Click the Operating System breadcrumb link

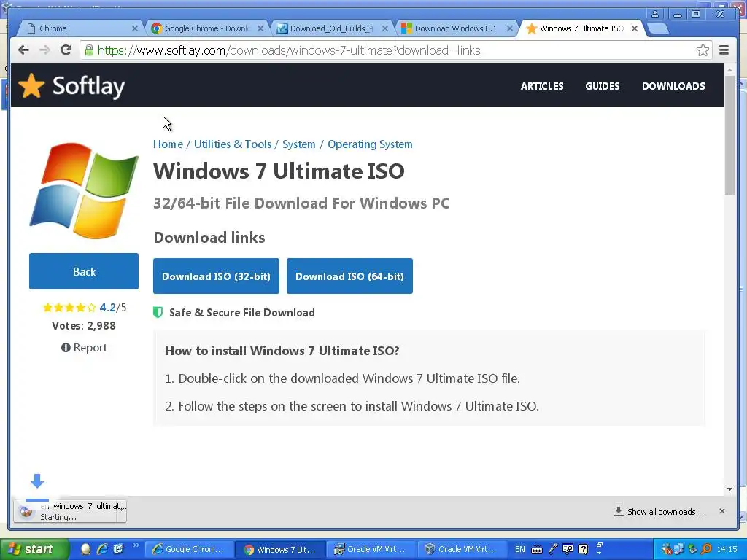(x=370, y=144)
